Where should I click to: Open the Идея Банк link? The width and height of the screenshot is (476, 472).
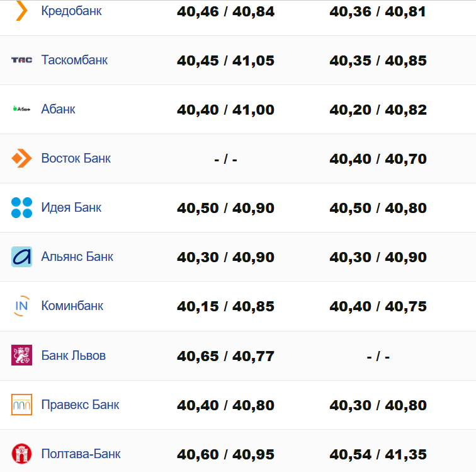pos(71,207)
